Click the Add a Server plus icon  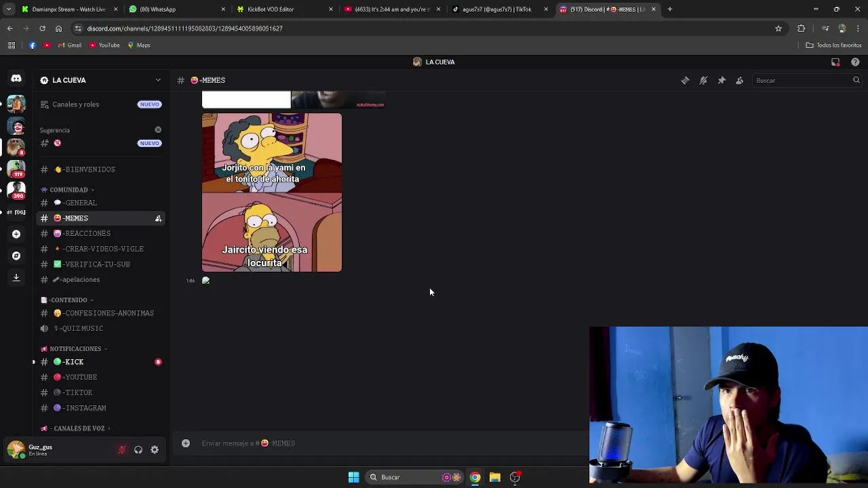pyautogui.click(x=16, y=234)
